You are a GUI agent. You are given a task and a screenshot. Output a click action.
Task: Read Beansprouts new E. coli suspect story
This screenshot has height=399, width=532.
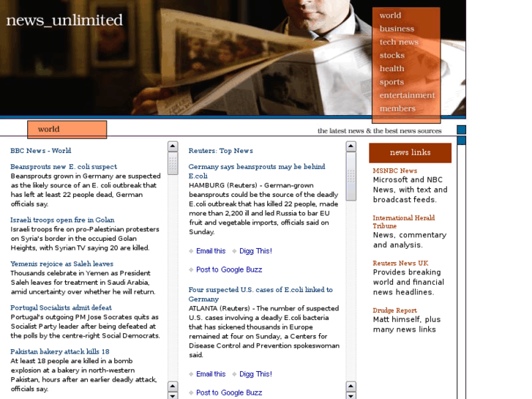coord(64,167)
